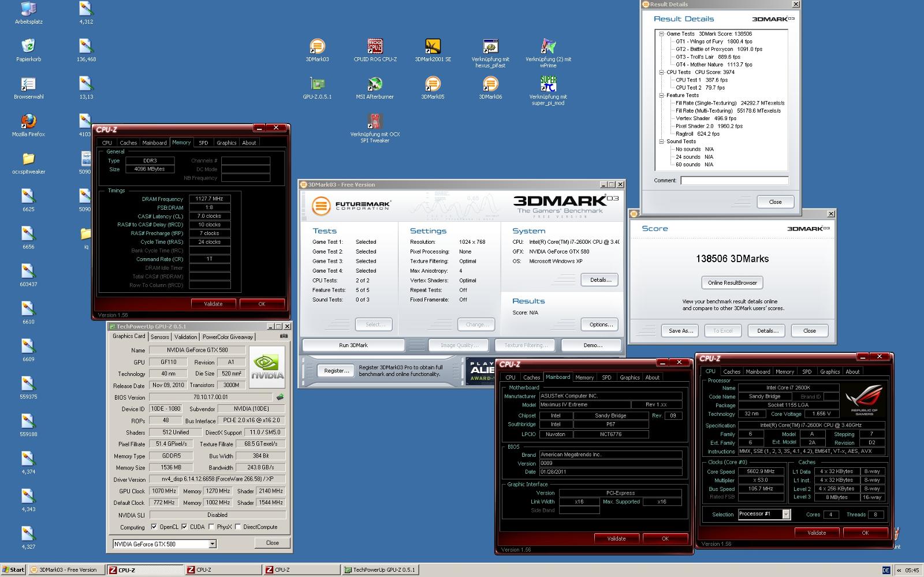Image resolution: width=924 pixels, height=577 pixels.
Task: Click Options in the 3DMark03 Results section
Action: 601,325
